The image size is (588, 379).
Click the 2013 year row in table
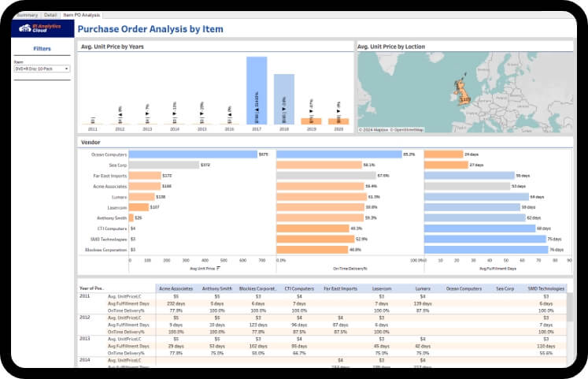tap(85, 339)
